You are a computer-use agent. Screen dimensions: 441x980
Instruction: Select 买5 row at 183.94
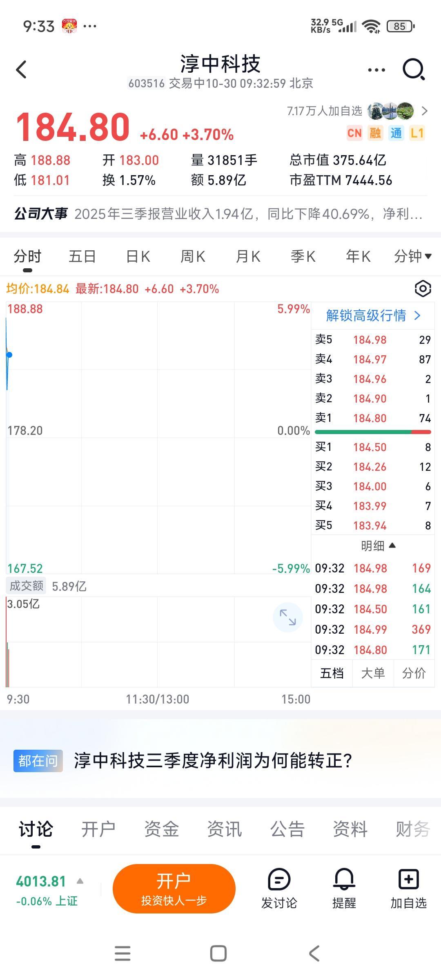coord(373,526)
